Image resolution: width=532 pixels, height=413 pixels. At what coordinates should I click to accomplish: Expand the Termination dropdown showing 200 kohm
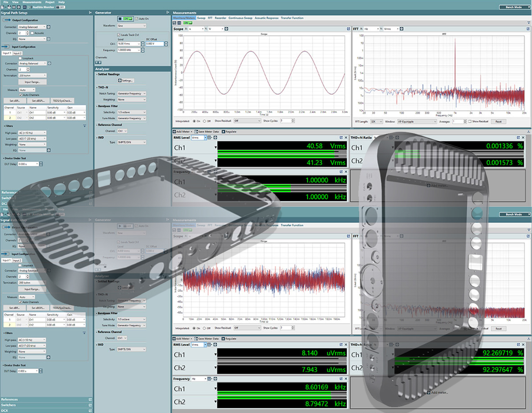pos(32,75)
